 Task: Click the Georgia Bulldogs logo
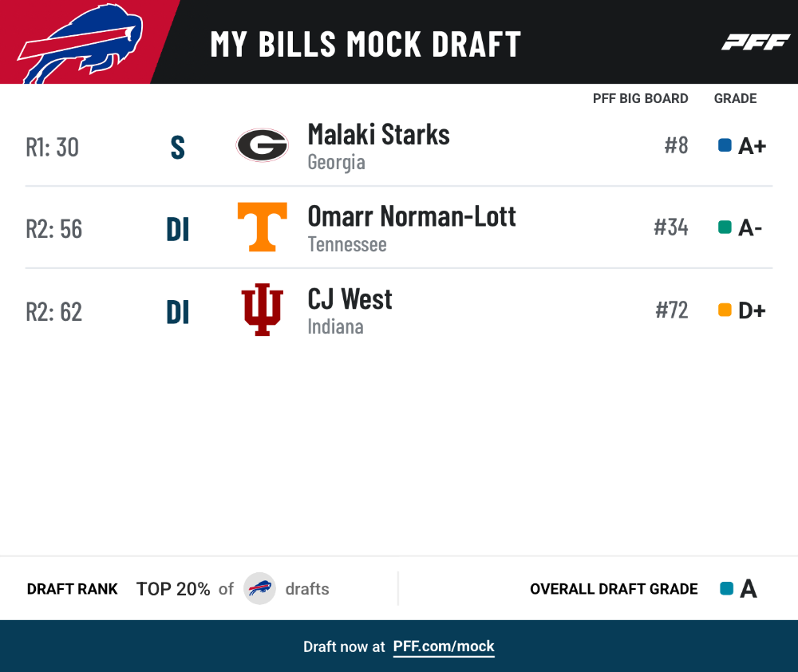pyautogui.click(x=262, y=145)
